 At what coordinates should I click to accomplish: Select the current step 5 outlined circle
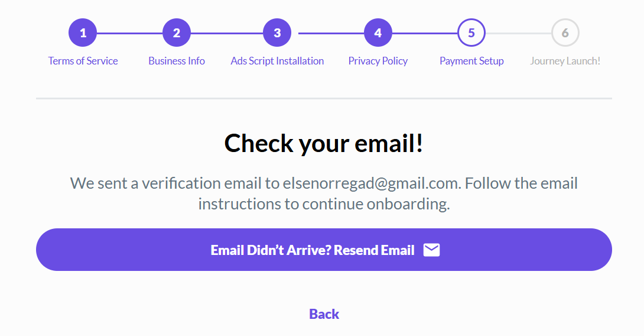(471, 33)
